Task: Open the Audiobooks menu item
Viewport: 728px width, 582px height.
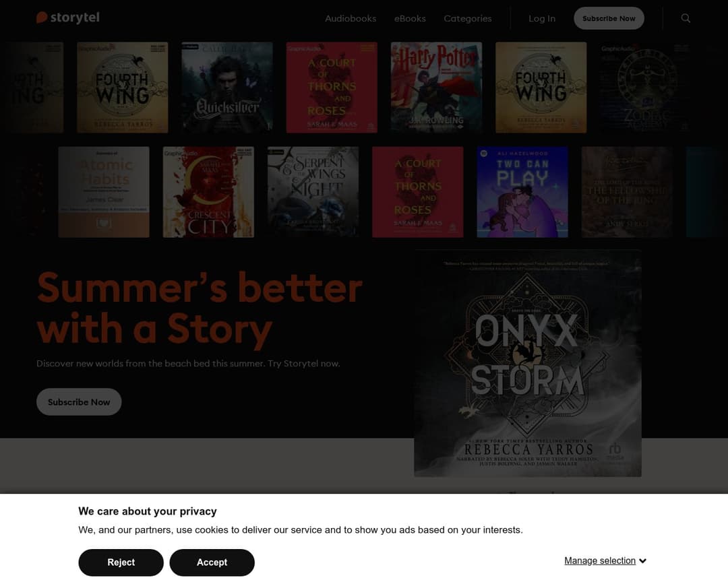Action: coord(351,19)
